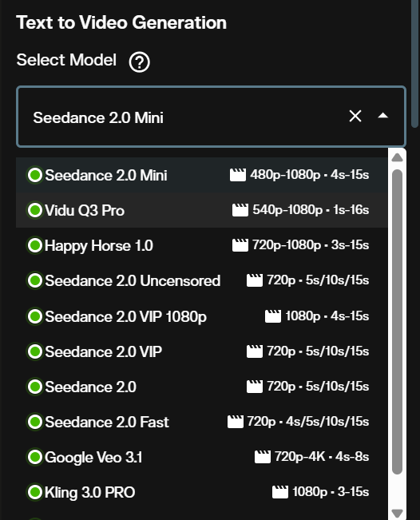The height and width of the screenshot is (520, 420).
Task: Click the '1080p · 3-15s' spec text
Action: 331,491
